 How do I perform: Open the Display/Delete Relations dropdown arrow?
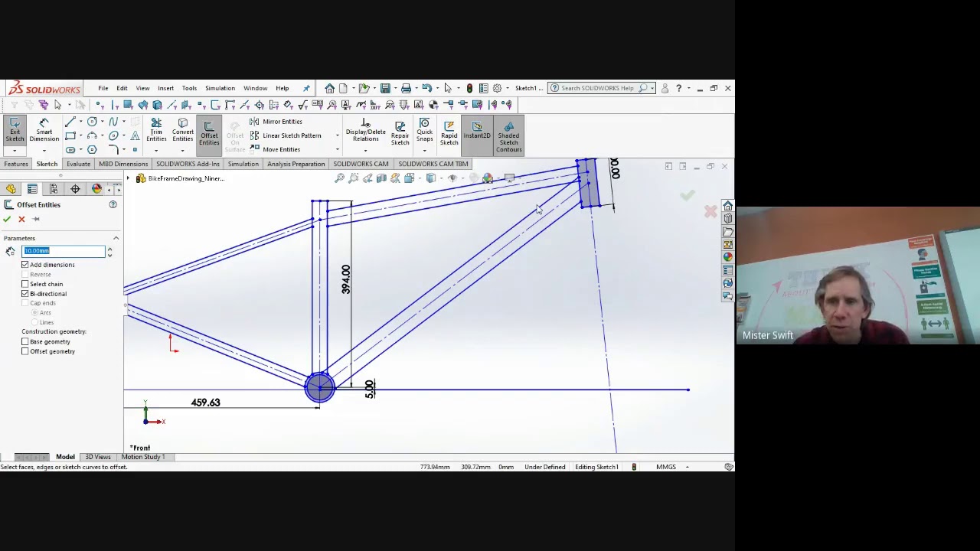365,150
